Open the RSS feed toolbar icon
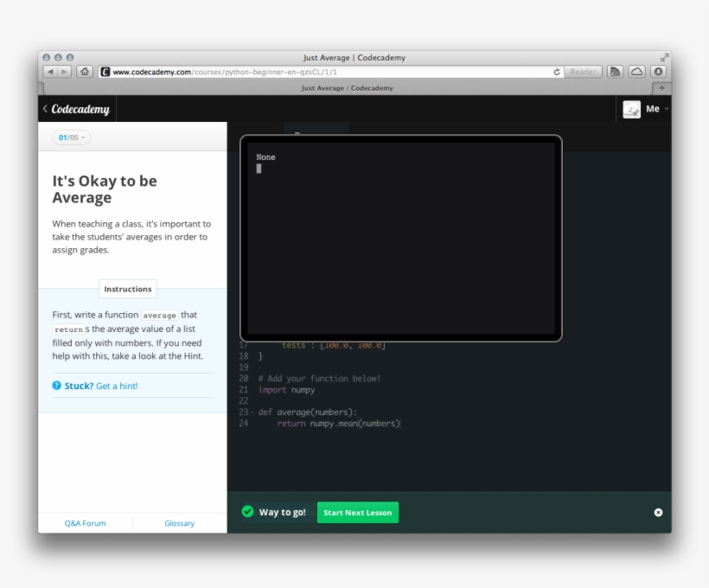709x588 pixels. (615, 72)
